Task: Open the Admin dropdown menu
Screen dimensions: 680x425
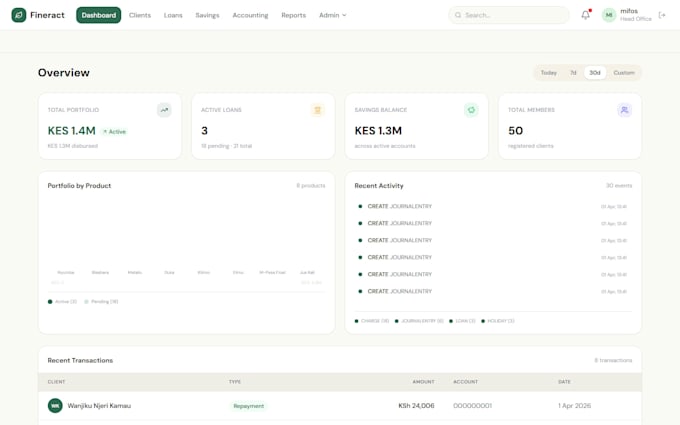Action: 333,15
